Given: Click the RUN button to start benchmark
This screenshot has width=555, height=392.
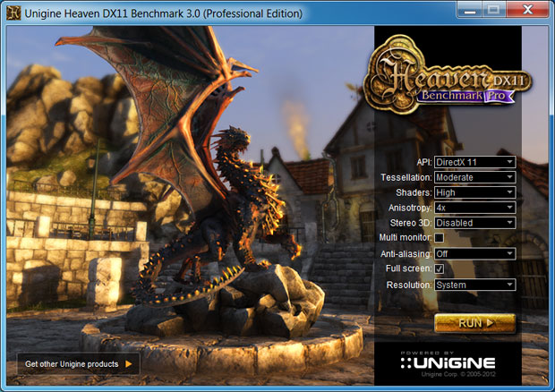Looking at the screenshot, I should pos(474,323).
